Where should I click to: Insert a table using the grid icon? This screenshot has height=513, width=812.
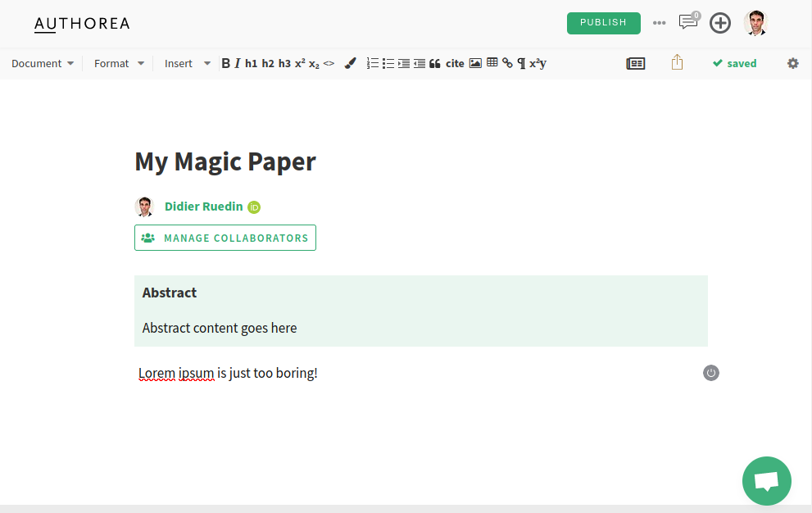click(x=492, y=63)
